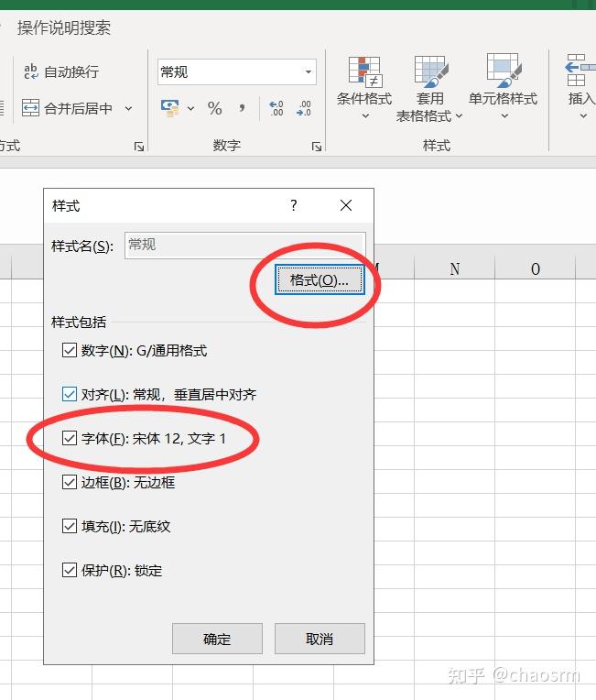Click the Wrap Text (自动换行) icon

pyautogui.click(x=31, y=71)
